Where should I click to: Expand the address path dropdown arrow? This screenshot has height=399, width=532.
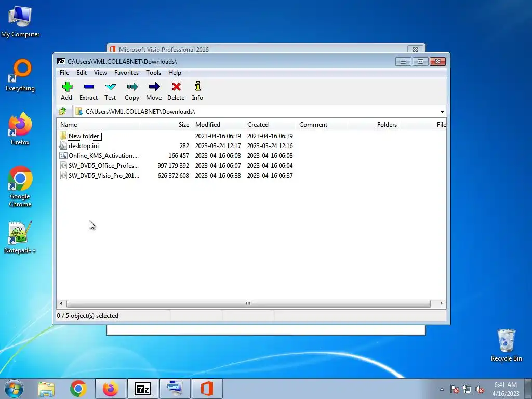[442, 112]
